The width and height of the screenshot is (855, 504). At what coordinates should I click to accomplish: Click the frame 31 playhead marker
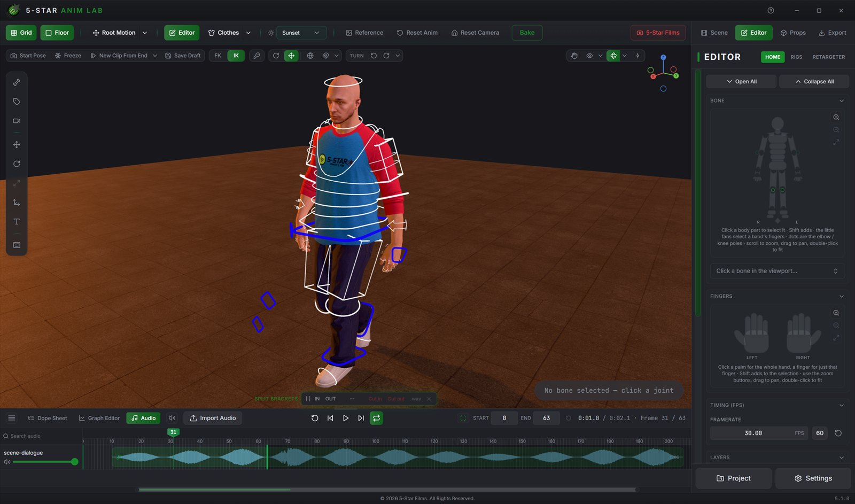173,432
